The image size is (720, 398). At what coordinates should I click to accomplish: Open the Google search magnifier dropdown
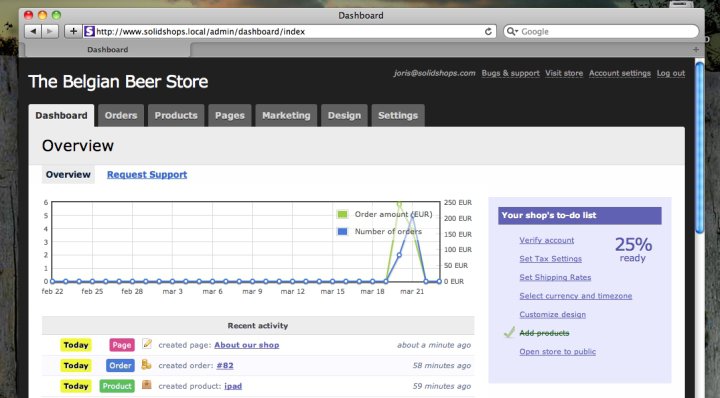pos(512,31)
